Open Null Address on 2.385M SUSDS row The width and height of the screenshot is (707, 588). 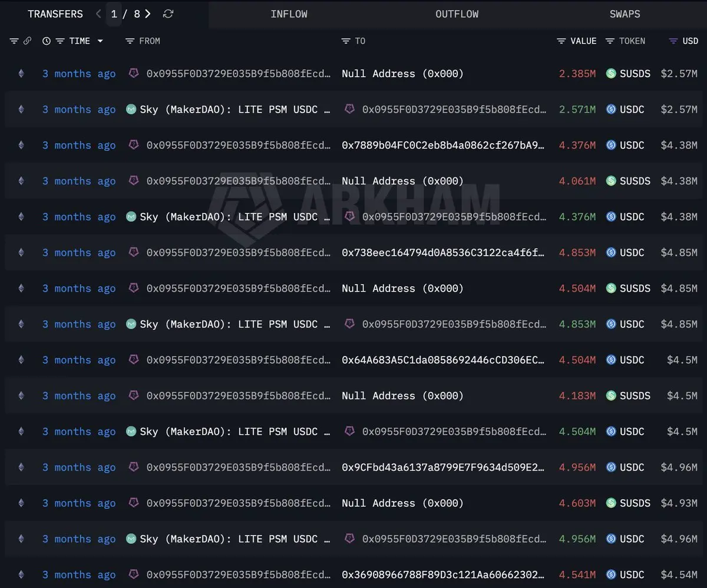402,74
